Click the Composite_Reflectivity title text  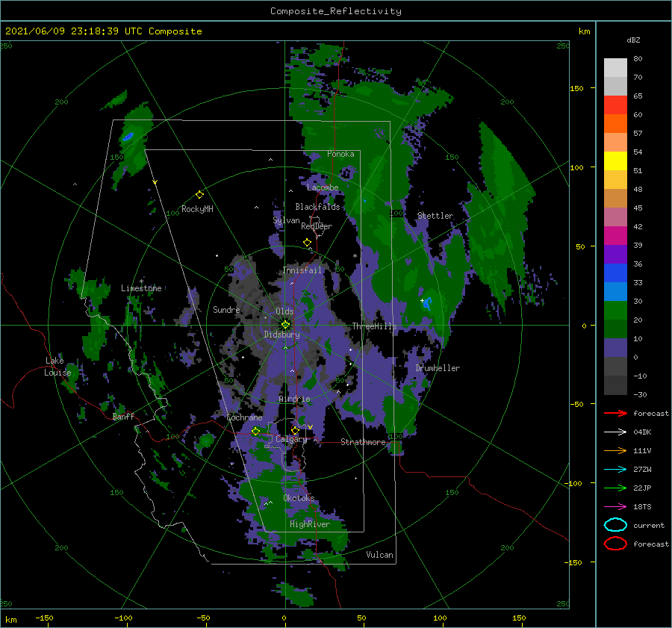336,11
